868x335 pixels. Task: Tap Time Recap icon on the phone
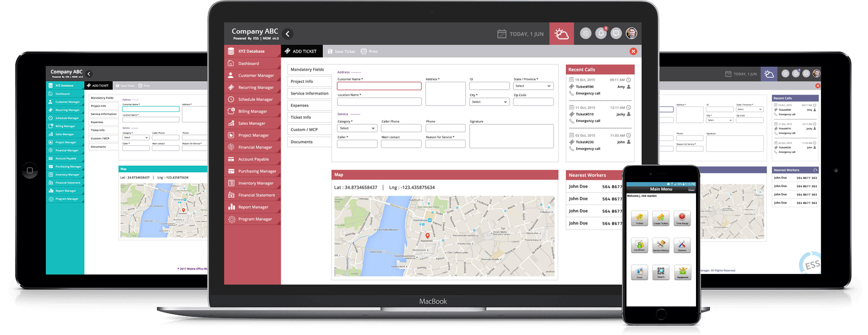[682, 217]
